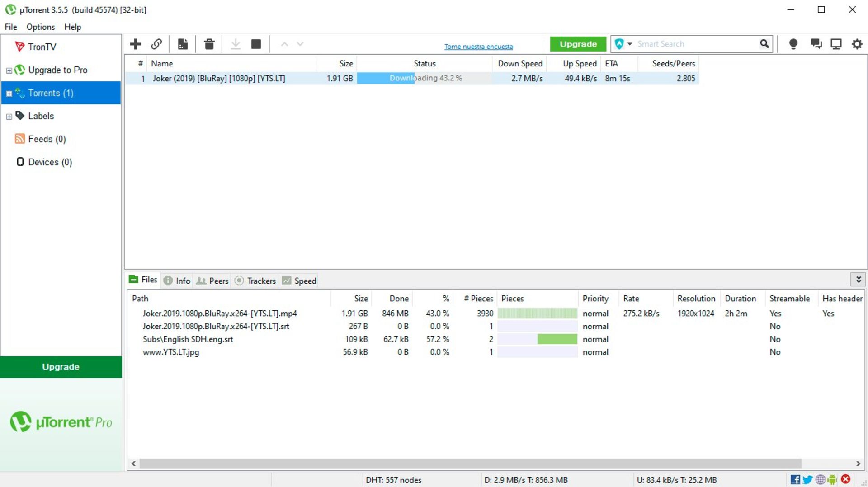
Task: Click the Add Torrent plus icon
Action: pos(135,44)
